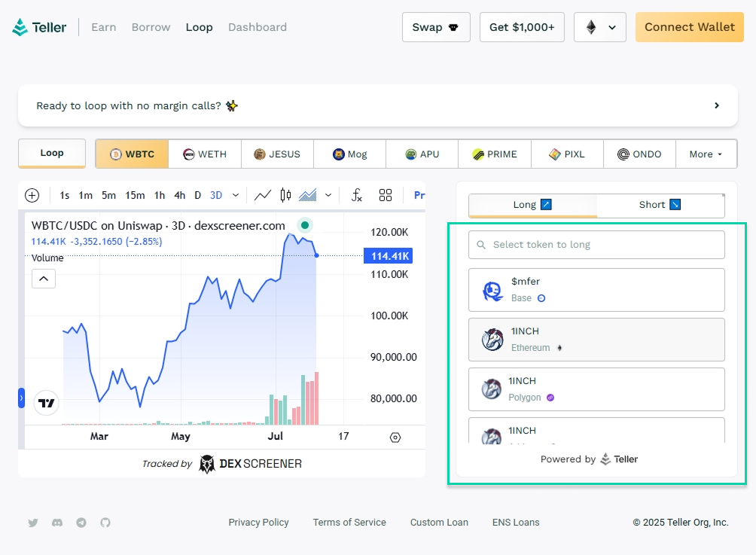Click the 114.41K current price label

389,256
